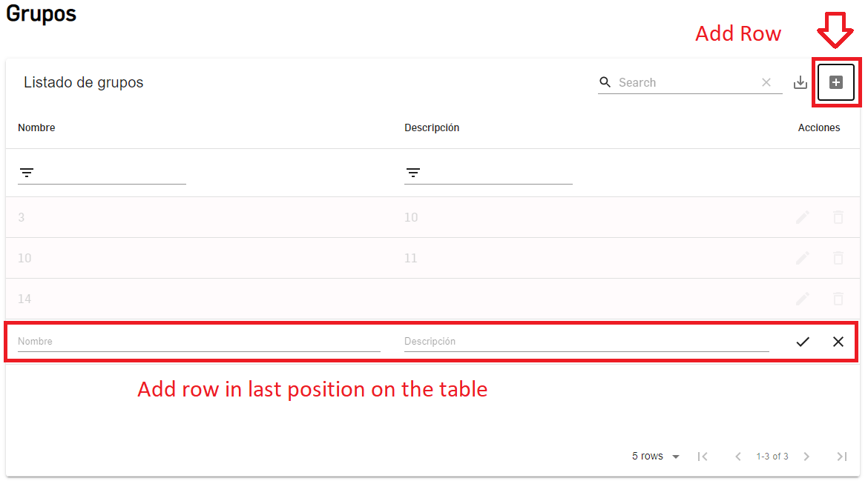Click the Add Row plus icon

tap(835, 82)
